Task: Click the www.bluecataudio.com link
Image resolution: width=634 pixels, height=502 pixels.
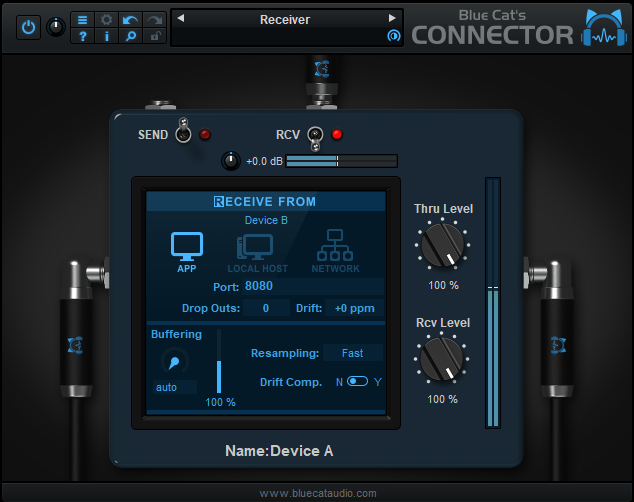Action: click(x=318, y=493)
